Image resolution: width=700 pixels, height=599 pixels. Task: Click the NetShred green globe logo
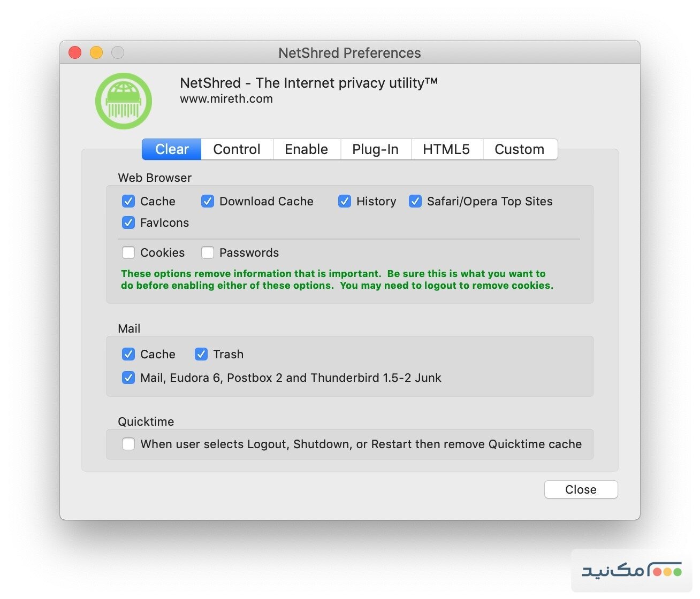tap(124, 101)
